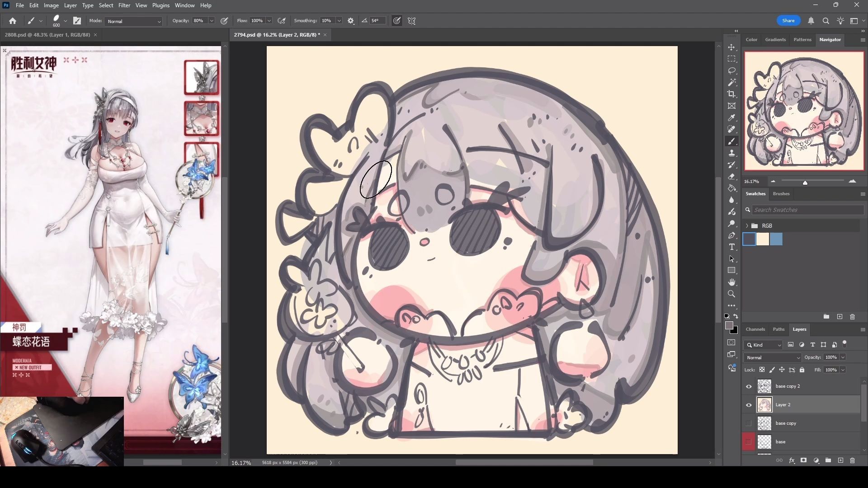Toggle lock transparent pixels
The width and height of the screenshot is (868, 488).
(x=762, y=370)
